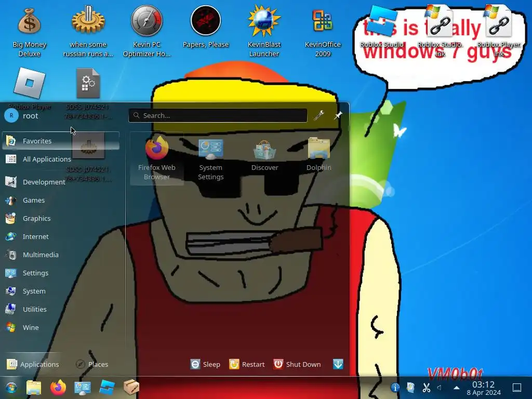Select the Favorites category
This screenshot has height=399, width=532.
(61, 141)
